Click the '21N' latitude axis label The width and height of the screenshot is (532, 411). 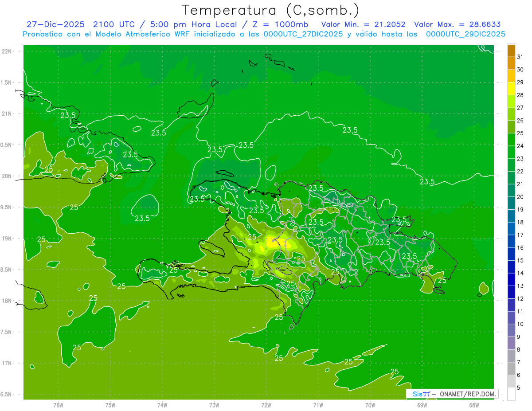coord(7,114)
